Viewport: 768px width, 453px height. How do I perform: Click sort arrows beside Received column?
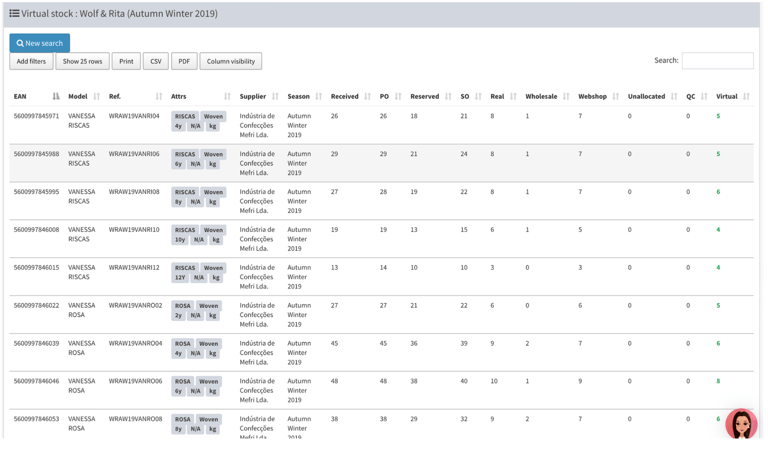367,97
